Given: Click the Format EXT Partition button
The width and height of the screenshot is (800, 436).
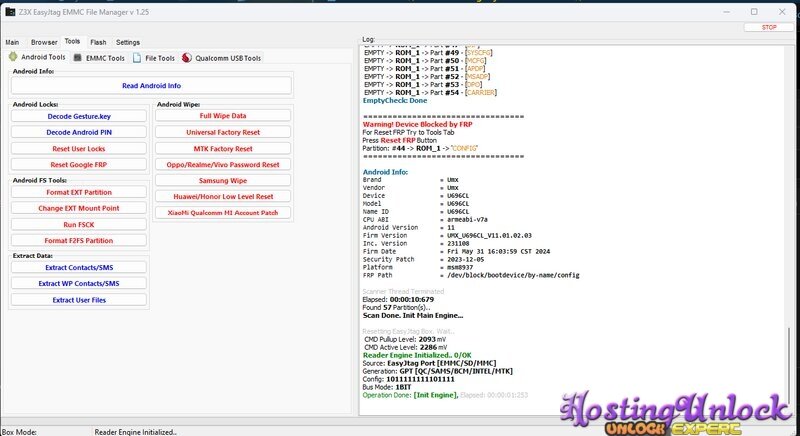Looking at the screenshot, I should 79,192.
